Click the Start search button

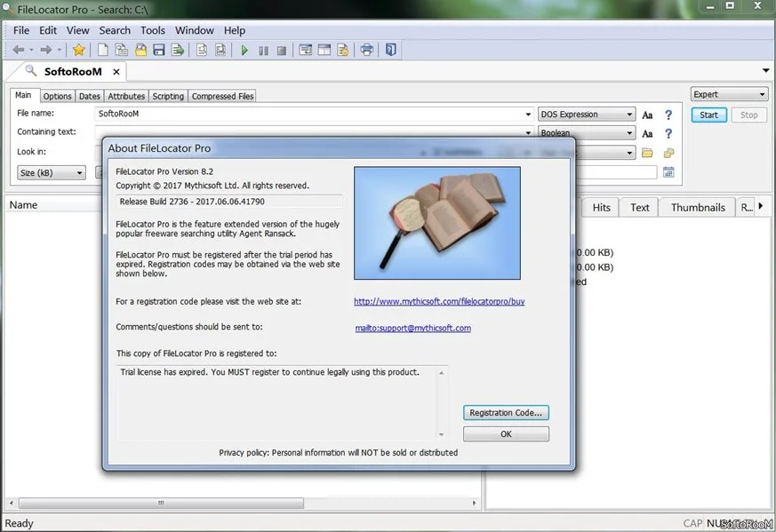click(708, 115)
